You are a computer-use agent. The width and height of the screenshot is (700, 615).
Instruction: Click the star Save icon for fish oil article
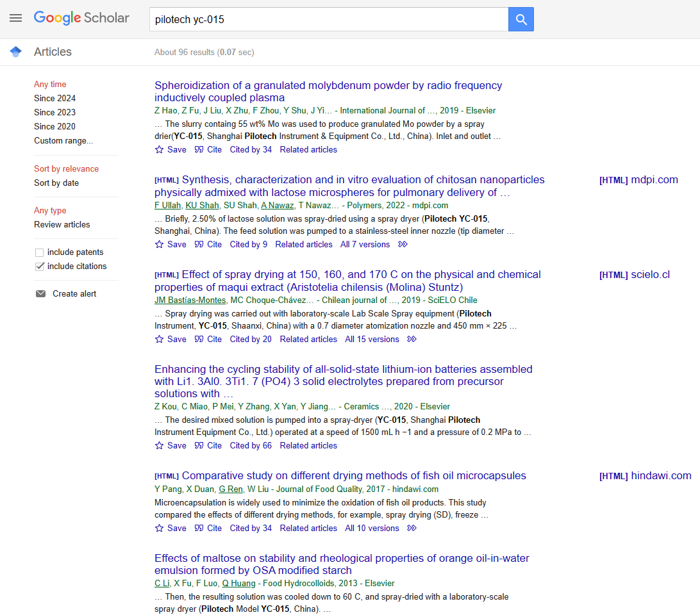(160, 529)
